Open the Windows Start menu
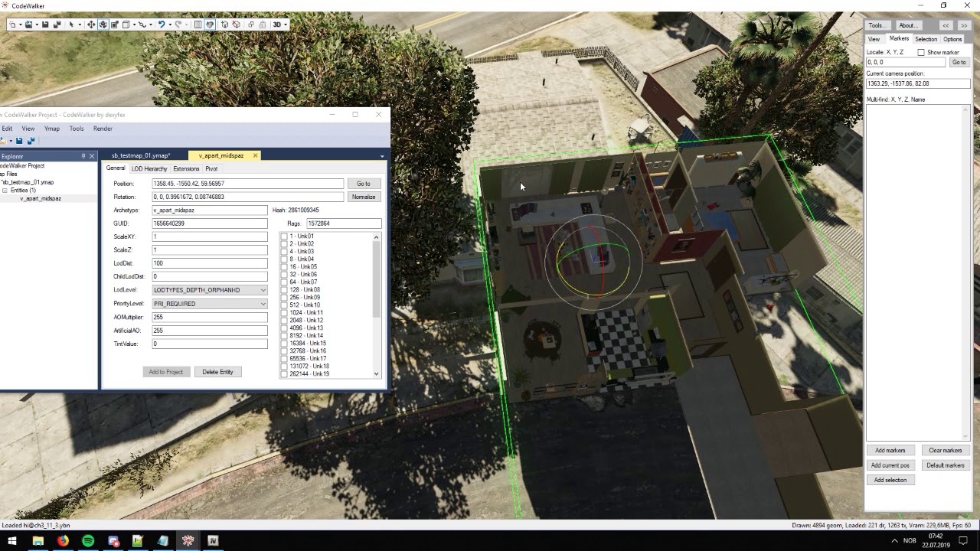The height and width of the screenshot is (551, 980). [11, 541]
